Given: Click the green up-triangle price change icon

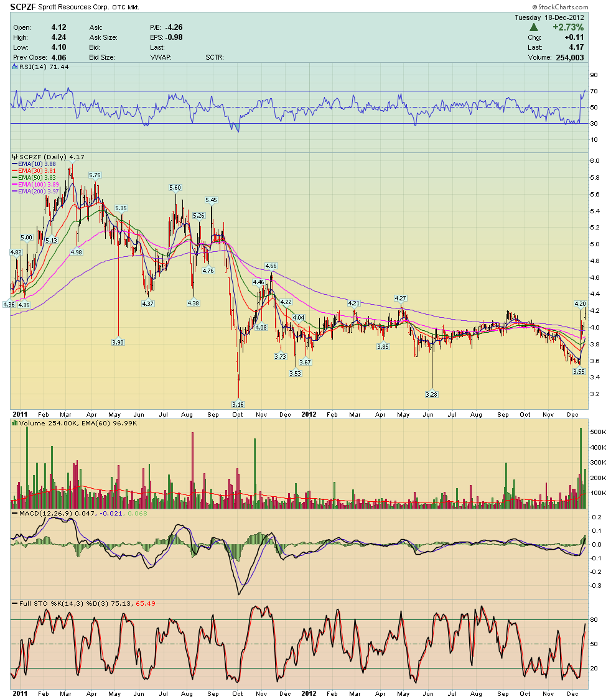Looking at the screenshot, I should (533, 27).
